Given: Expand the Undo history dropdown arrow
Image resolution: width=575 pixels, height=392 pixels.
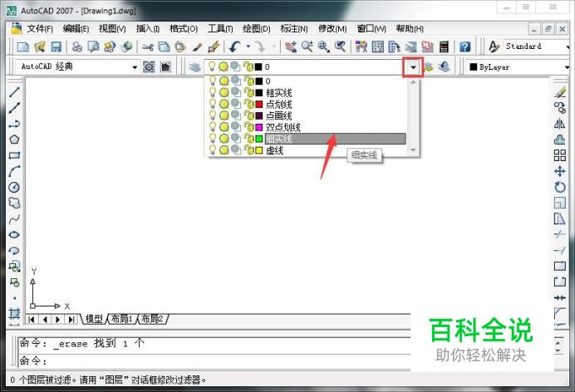Looking at the screenshot, I should click(x=248, y=47).
